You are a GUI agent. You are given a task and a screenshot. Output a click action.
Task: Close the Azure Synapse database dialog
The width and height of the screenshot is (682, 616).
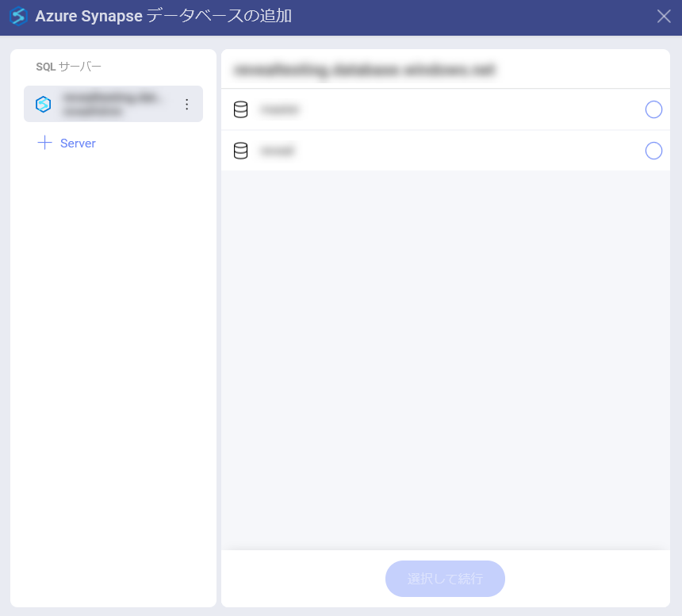click(x=664, y=17)
